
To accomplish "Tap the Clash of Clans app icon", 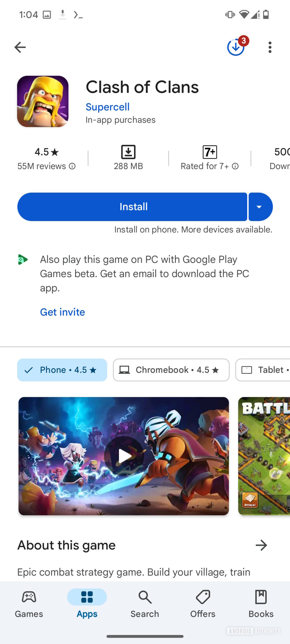I will point(43,101).
